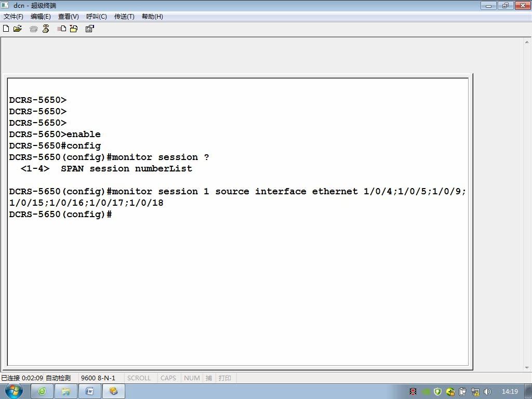
Task: Click the CAPS indicator in status bar
Action: point(168,378)
